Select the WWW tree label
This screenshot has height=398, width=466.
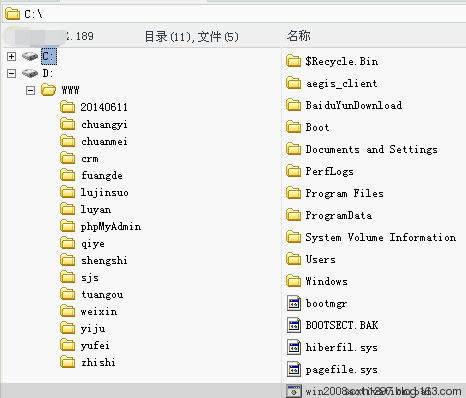[70, 90]
